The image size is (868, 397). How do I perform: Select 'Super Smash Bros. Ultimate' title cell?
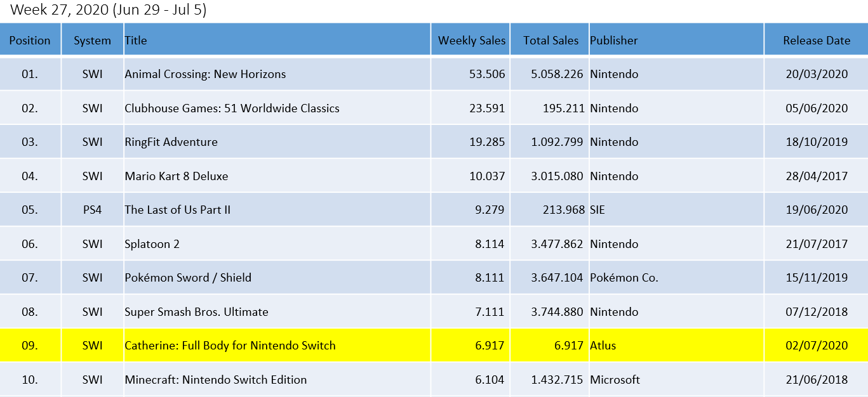277,311
